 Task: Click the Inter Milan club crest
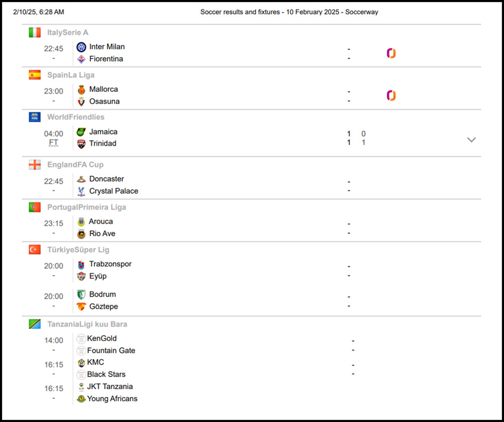pos(81,47)
